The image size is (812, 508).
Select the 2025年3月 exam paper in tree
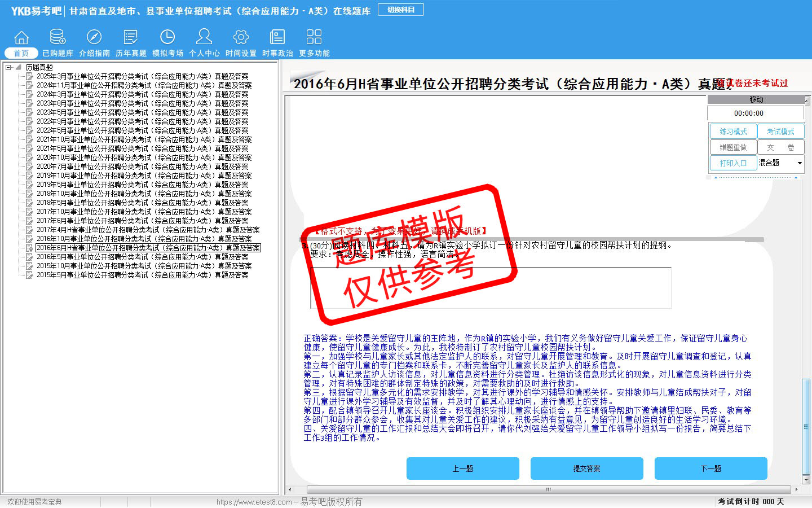tap(142, 76)
